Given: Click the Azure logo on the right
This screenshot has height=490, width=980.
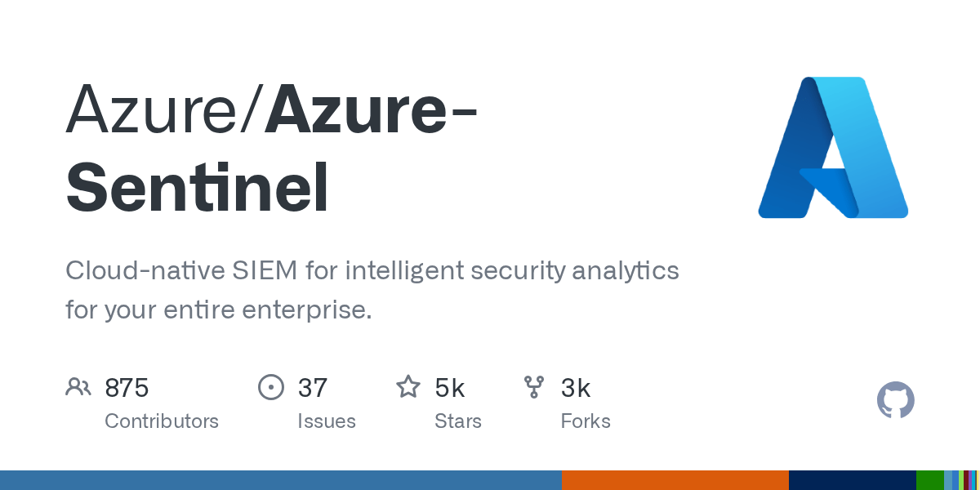Looking at the screenshot, I should [833, 147].
